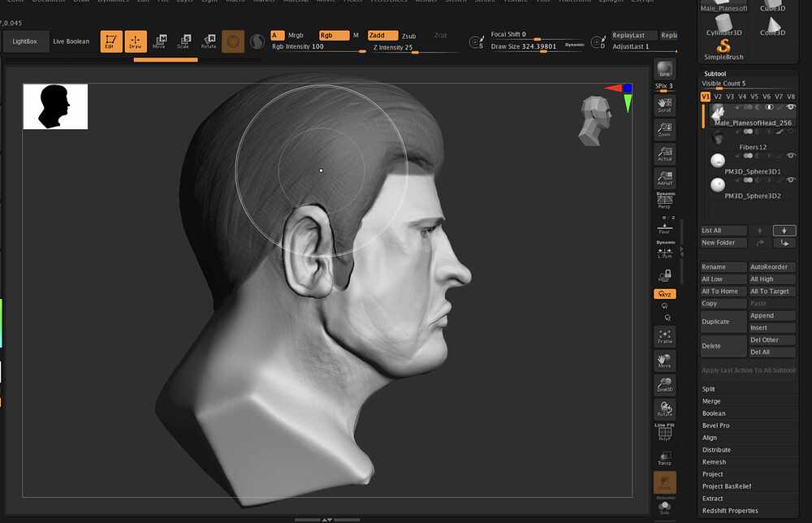
Task: Hide the PM3D_Sphere3D1 subtool via eye icon
Action: (790, 155)
